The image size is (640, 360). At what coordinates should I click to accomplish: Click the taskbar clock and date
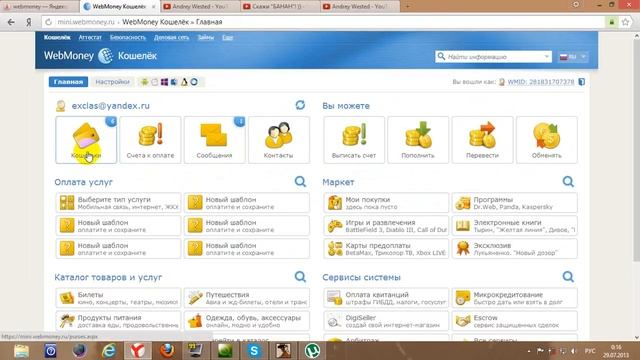(616, 351)
